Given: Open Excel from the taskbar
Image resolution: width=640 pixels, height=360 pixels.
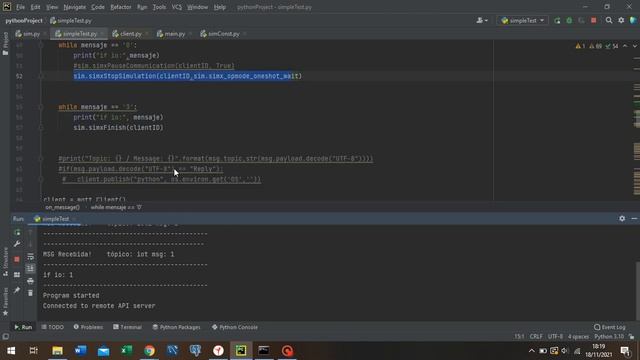Looking at the screenshot, I should click(x=127, y=351).
